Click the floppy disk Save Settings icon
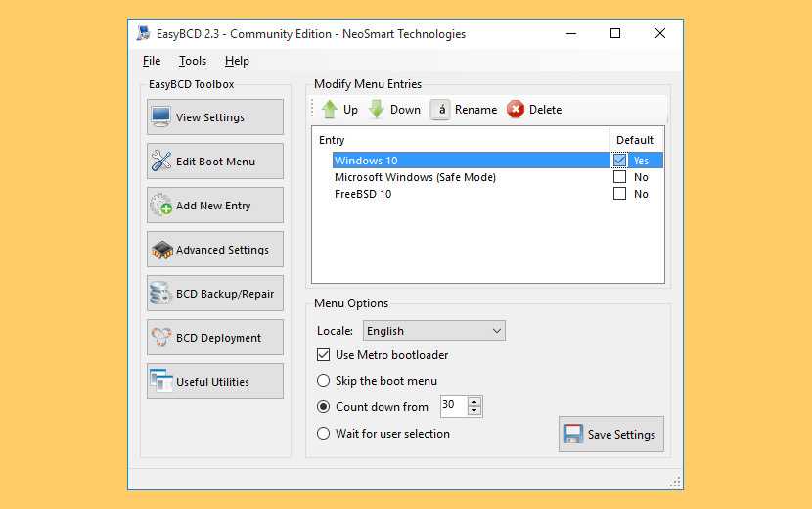Screen dimensions: 812x509 coord(572,434)
